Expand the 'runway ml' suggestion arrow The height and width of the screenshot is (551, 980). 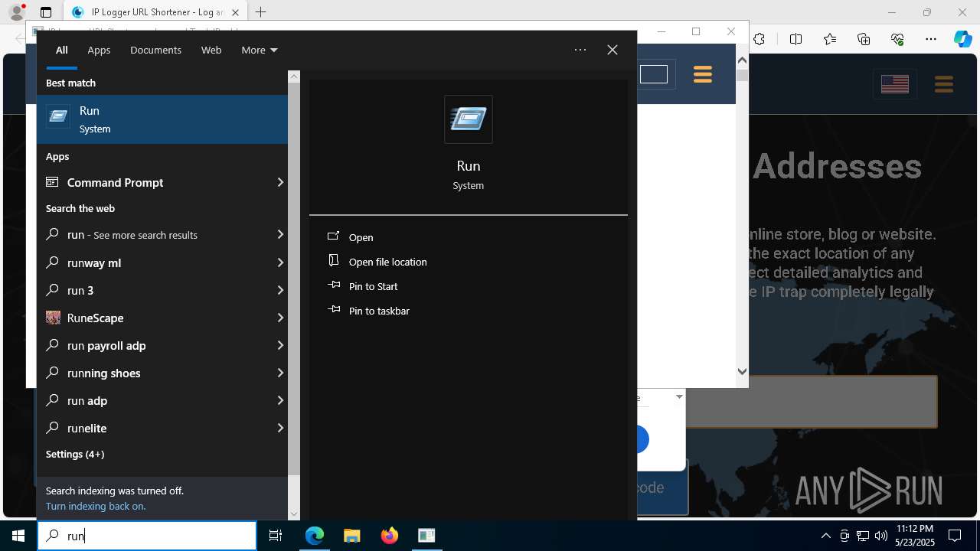[x=280, y=262]
